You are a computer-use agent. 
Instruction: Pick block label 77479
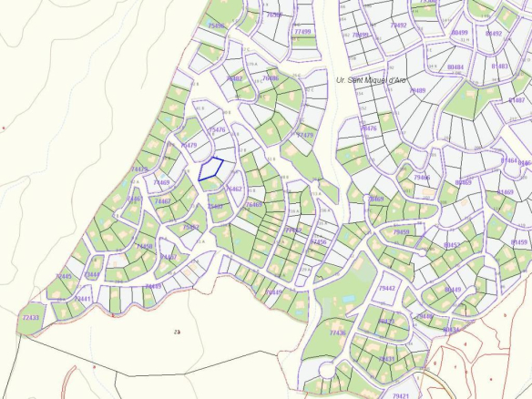tap(304, 135)
